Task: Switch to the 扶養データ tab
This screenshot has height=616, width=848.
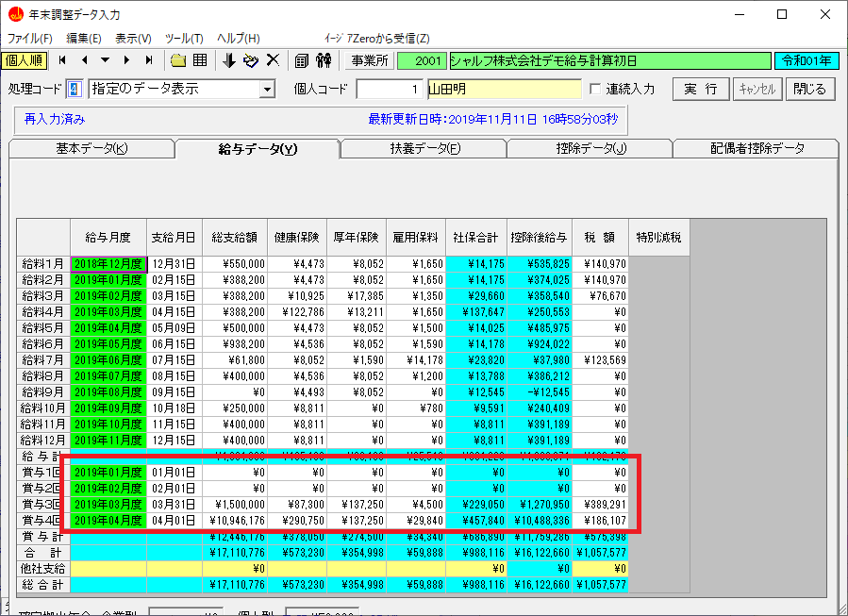Action: 424,149
